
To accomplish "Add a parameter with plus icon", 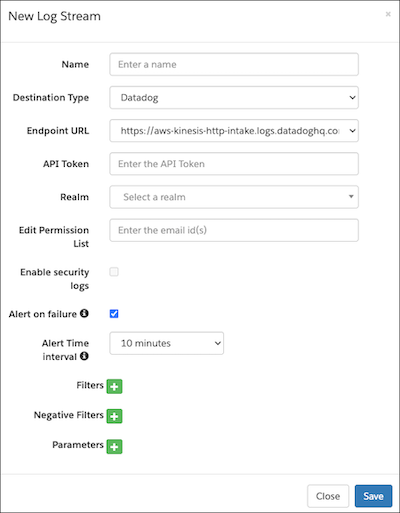I will tap(114, 447).
